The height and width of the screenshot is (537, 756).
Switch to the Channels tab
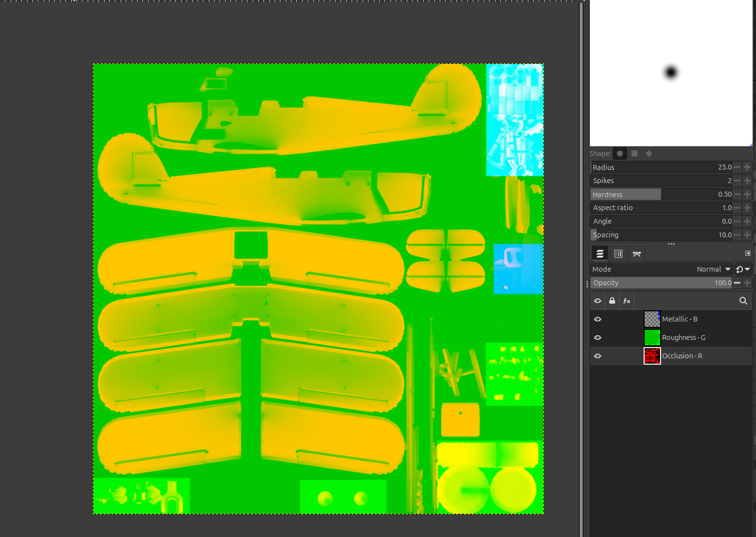pos(618,254)
